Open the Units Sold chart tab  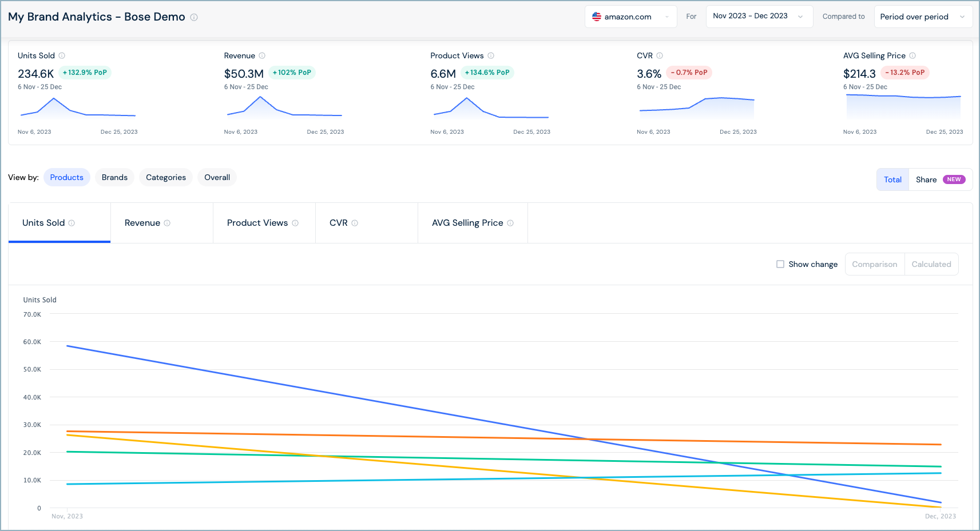(59, 223)
